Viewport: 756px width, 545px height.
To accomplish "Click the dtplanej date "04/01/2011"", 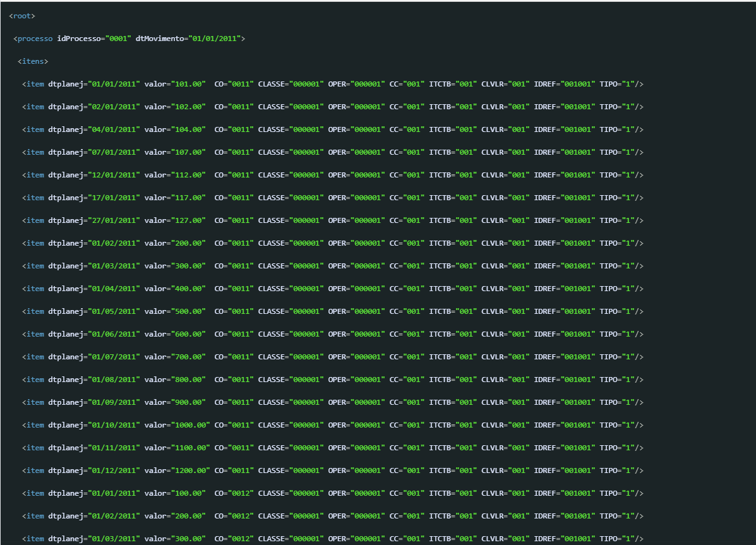I will (x=114, y=129).
